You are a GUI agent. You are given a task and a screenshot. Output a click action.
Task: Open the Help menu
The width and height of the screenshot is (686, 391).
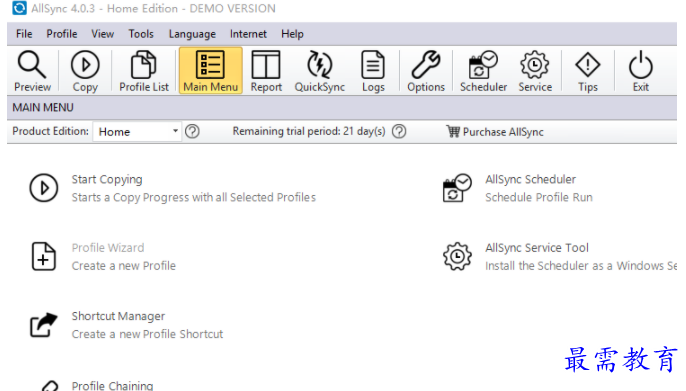292,34
